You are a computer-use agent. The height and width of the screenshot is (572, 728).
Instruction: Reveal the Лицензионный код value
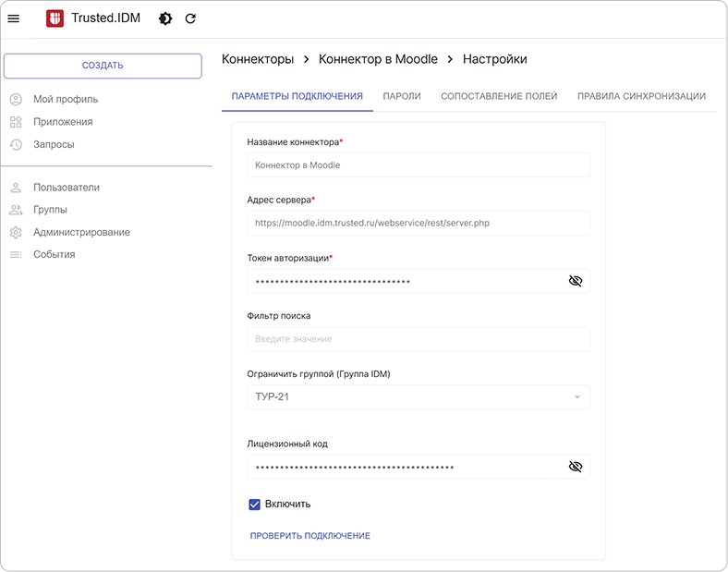[x=576, y=467]
